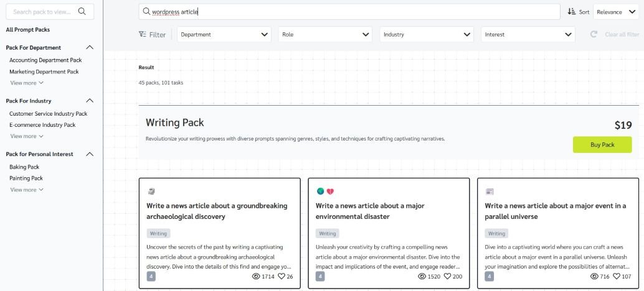Select Baking Pack in sidebar
The width and height of the screenshot is (644, 291).
[24, 167]
